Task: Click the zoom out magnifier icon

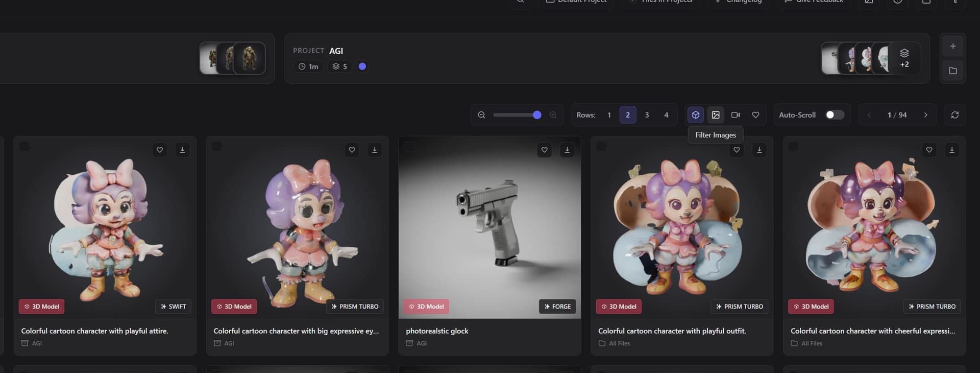Action: (481, 115)
